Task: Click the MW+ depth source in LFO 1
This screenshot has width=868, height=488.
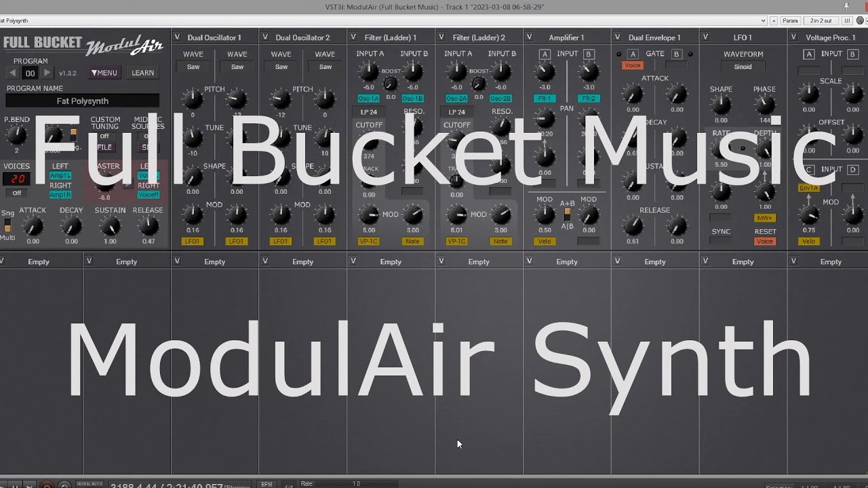Action: pyautogui.click(x=765, y=218)
